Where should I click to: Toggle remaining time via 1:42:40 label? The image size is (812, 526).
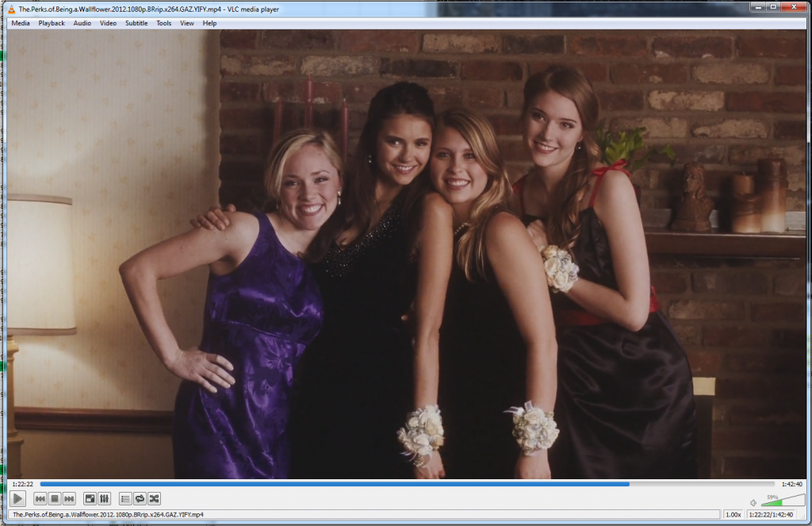tap(791, 484)
